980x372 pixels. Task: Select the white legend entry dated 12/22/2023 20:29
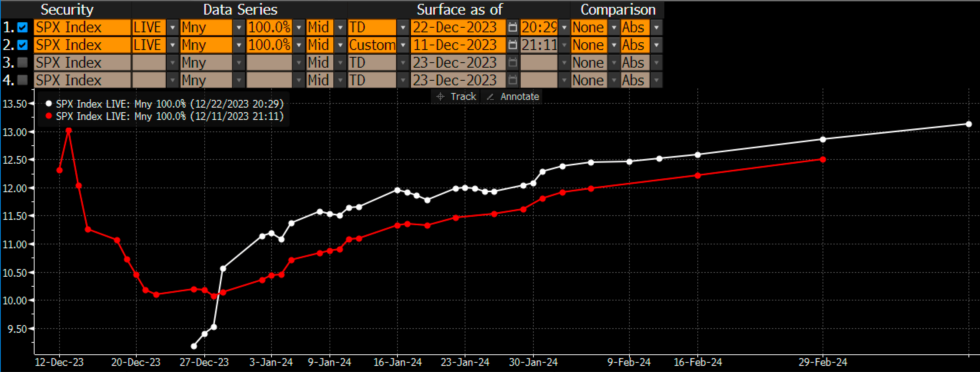pos(164,104)
